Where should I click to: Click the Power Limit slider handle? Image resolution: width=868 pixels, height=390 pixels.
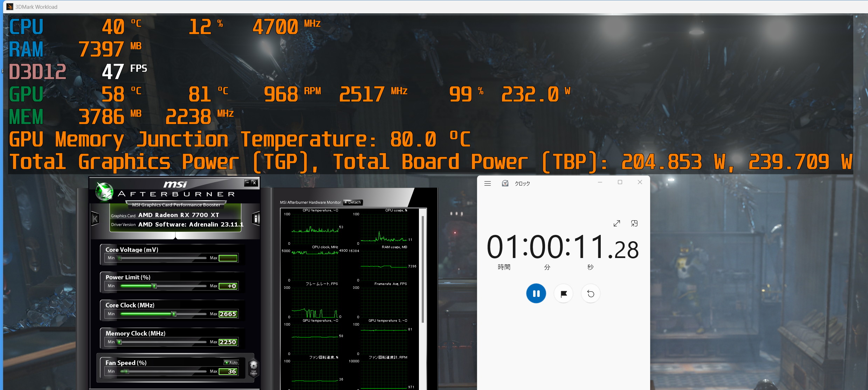click(154, 286)
